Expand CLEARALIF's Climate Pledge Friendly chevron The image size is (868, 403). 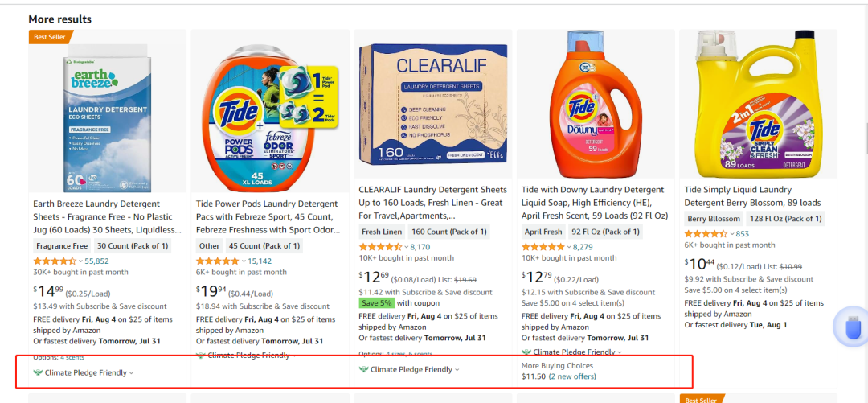(457, 370)
